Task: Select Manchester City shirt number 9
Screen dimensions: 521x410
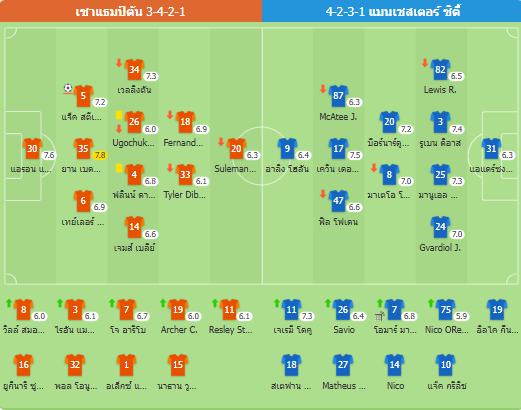Action: tap(287, 148)
